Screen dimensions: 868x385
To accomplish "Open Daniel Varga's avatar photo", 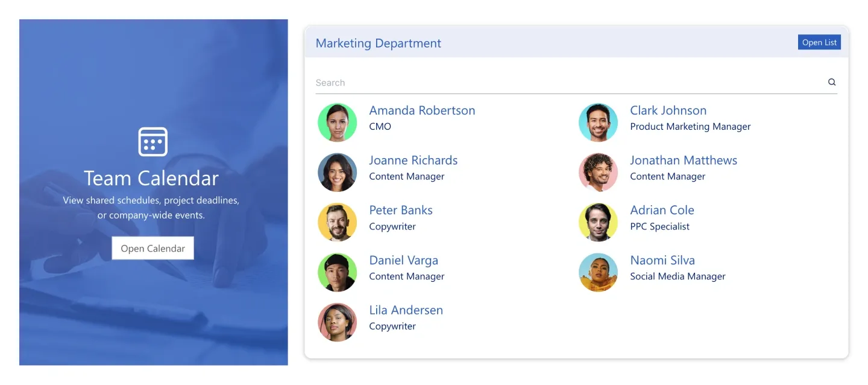I will coord(338,272).
